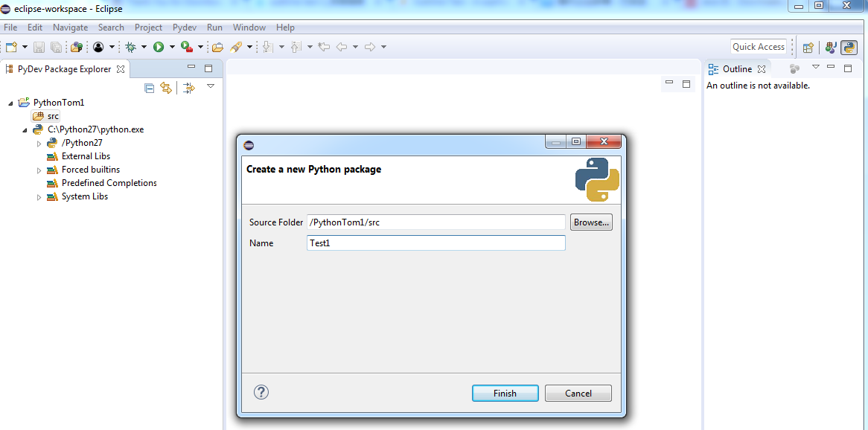Click the New wizard toolbar icon
868x430 pixels.
pos(11,47)
